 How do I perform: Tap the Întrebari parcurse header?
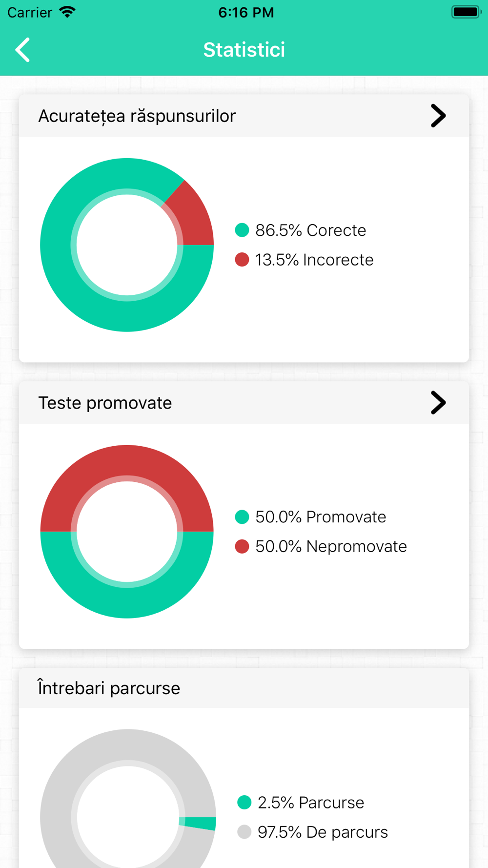(x=109, y=688)
